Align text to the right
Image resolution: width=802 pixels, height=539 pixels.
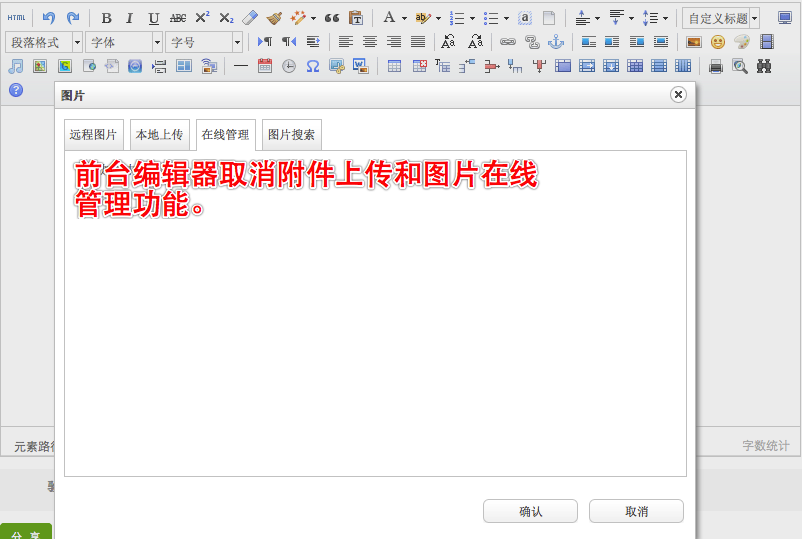[x=394, y=42]
